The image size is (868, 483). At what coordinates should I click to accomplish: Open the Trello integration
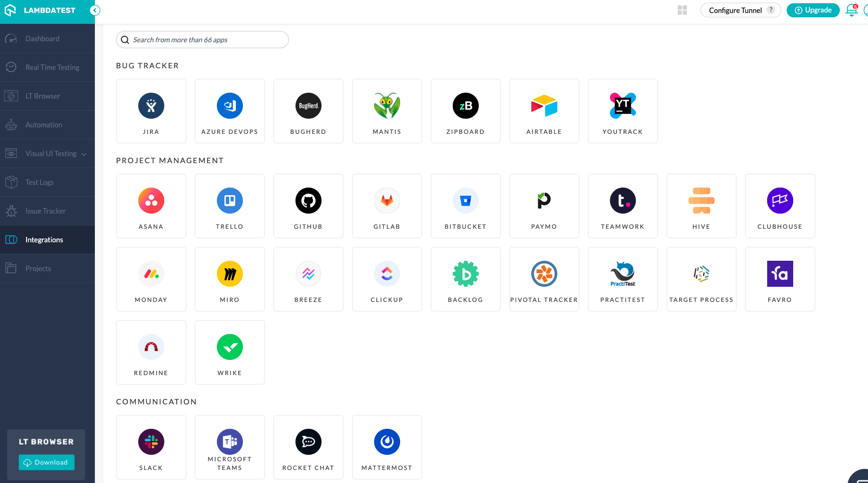coord(230,206)
